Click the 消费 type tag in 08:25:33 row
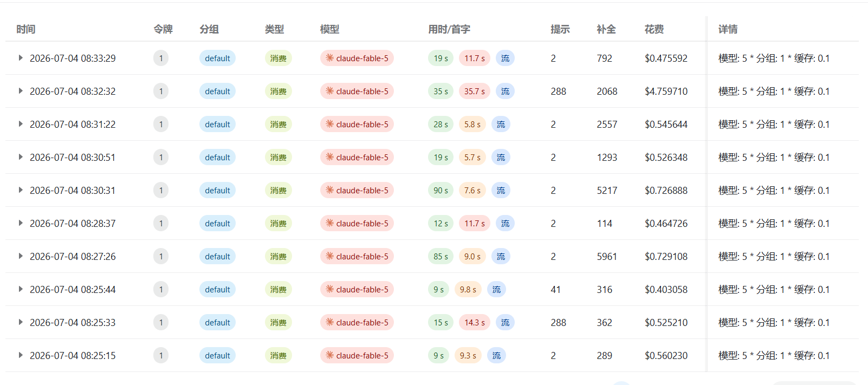This screenshot has width=868, height=385. tap(278, 322)
